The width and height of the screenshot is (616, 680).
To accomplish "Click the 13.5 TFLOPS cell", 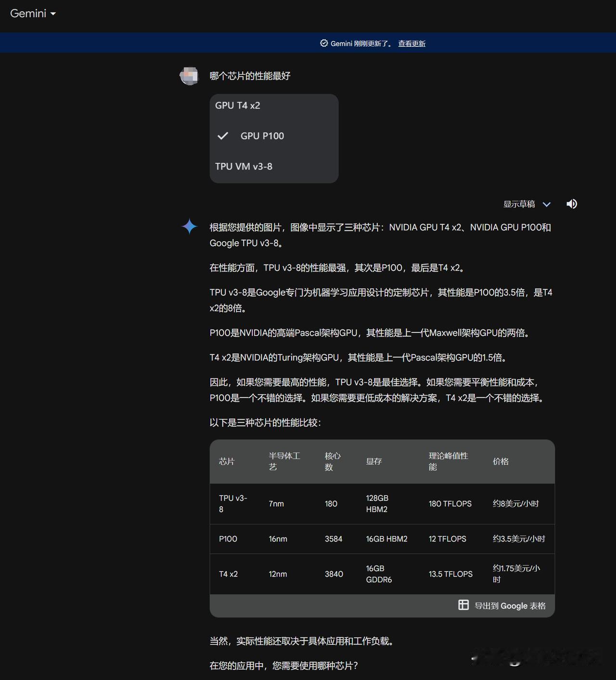I will (450, 574).
